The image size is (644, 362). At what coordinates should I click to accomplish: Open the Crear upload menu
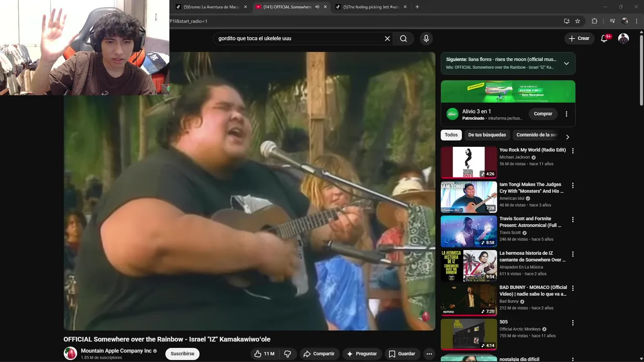(x=579, y=39)
